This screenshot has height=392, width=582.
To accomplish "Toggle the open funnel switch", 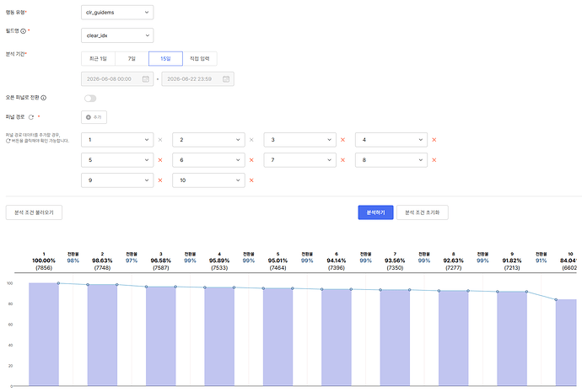I will (x=90, y=99).
